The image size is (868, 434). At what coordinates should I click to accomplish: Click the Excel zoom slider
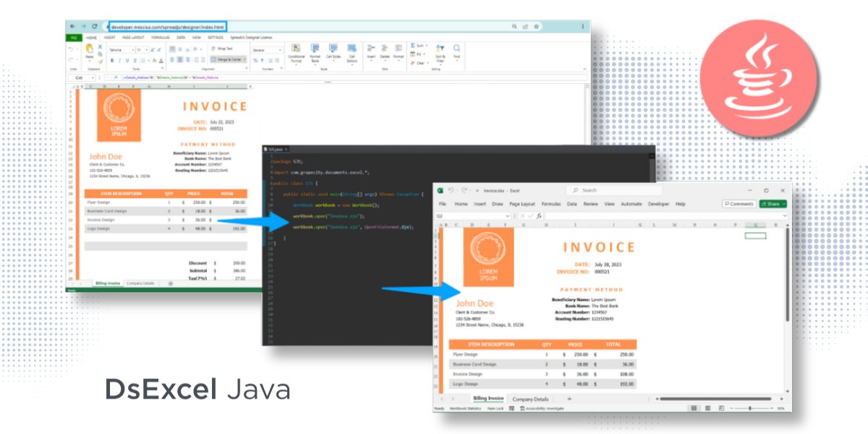[x=750, y=409]
